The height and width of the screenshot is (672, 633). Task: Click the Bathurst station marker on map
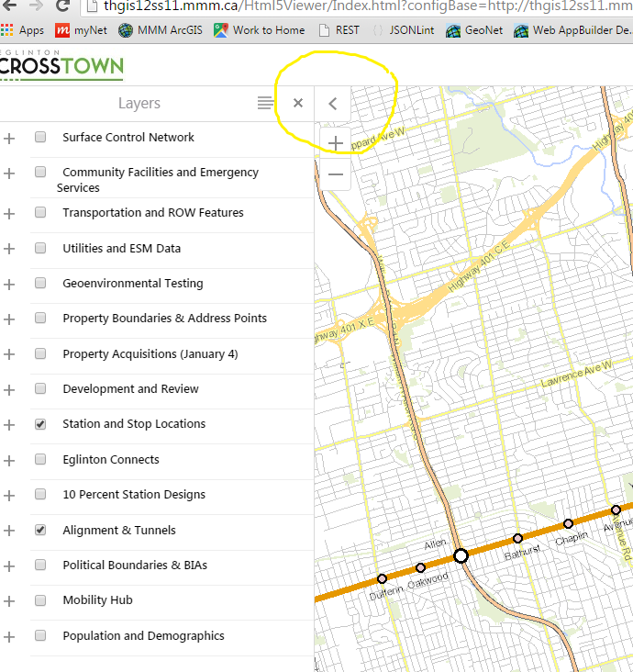tap(517, 538)
